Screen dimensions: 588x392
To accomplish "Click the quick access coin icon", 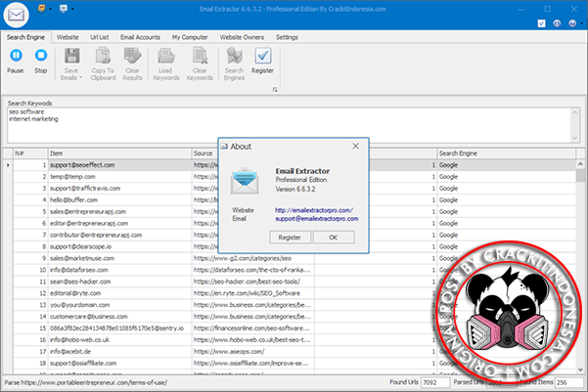I will click(x=41, y=9).
